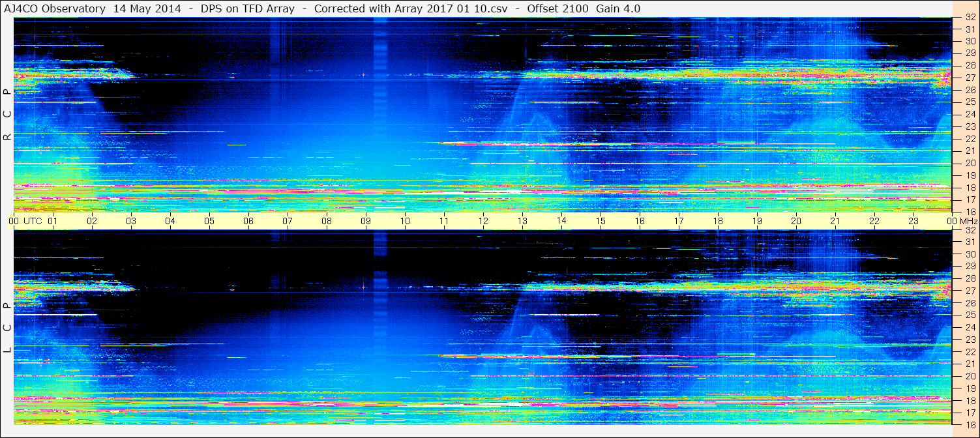Click the RCP panel label on left edge

[7, 115]
